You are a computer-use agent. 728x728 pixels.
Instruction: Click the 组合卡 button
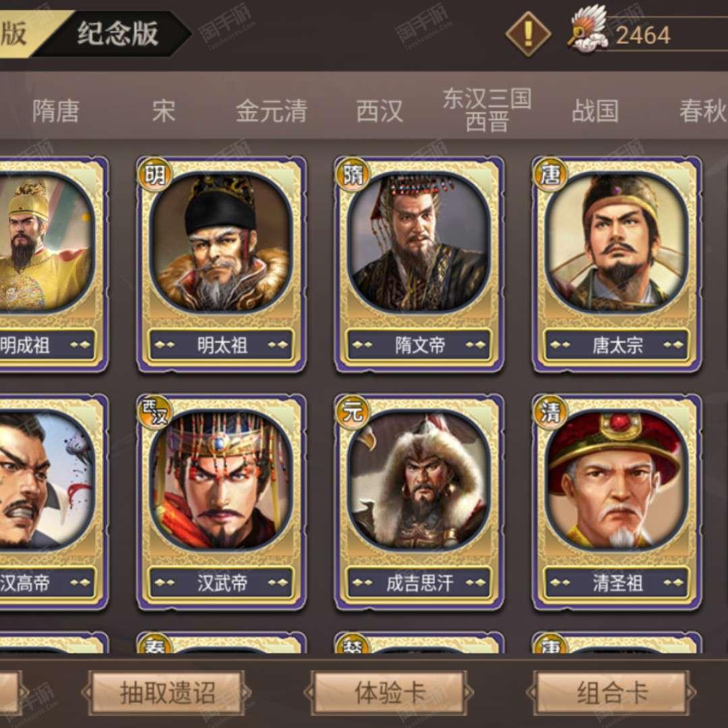click(x=611, y=692)
